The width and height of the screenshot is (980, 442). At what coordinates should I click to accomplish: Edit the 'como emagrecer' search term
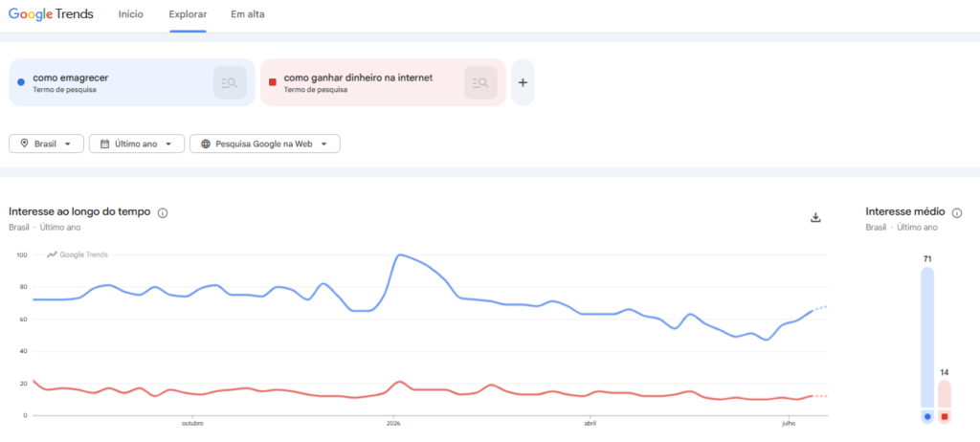pyautogui.click(x=71, y=77)
